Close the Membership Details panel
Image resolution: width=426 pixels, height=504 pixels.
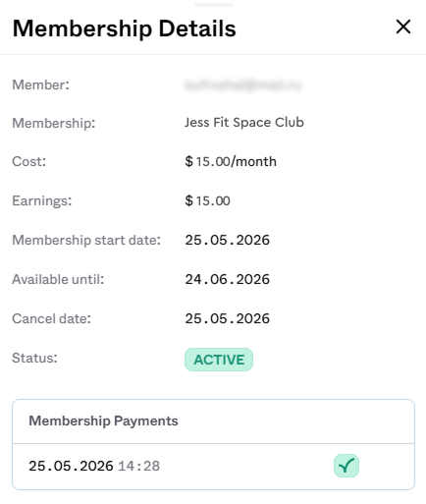point(403,27)
